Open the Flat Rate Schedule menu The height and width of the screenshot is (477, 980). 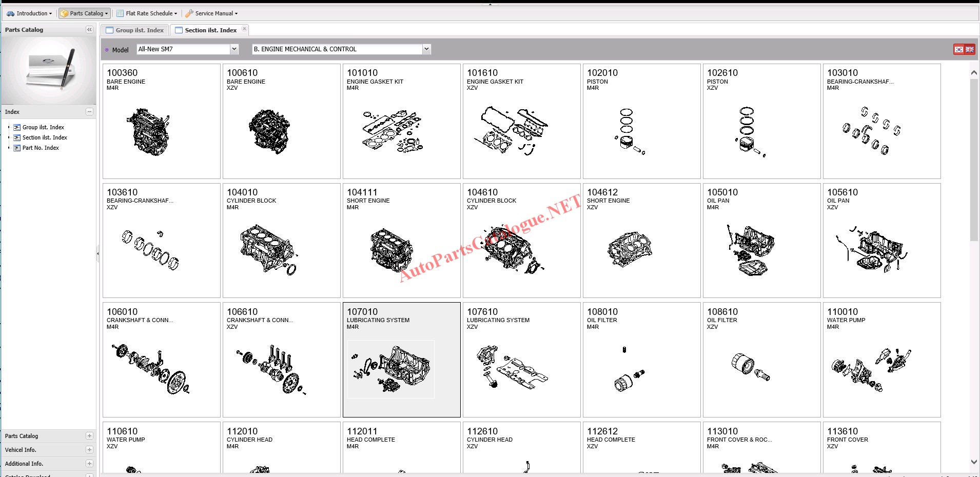[x=147, y=13]
